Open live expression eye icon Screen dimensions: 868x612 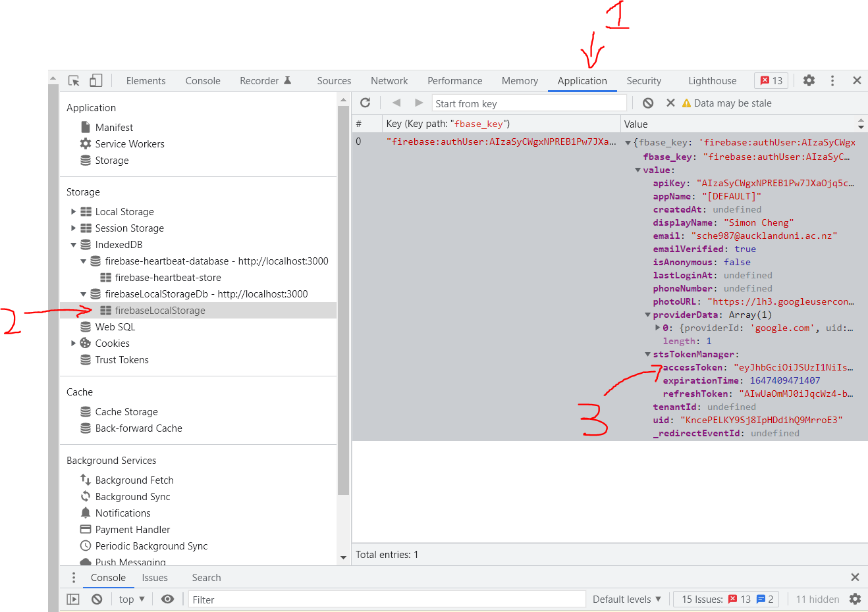(x=168, y=599)
